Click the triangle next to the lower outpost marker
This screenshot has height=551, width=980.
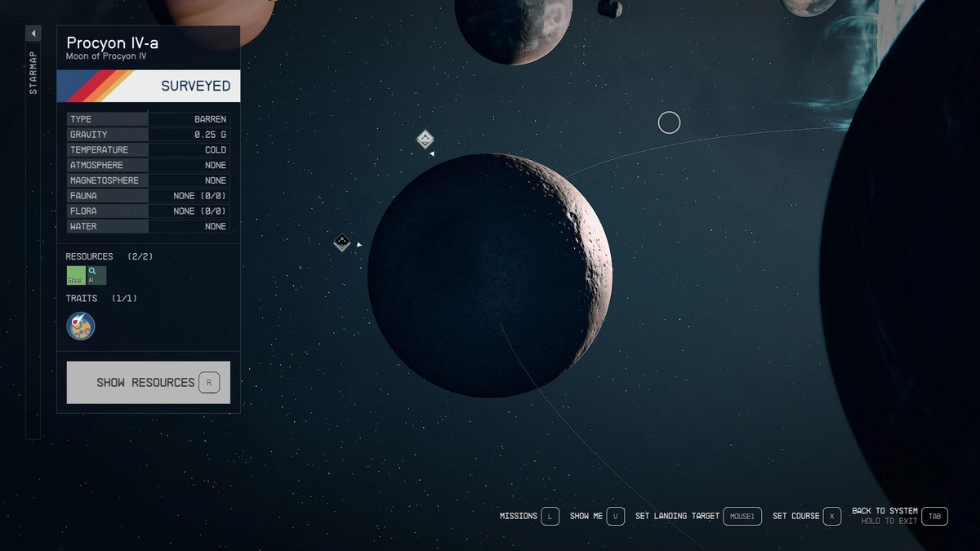click(x=358, y=243)
